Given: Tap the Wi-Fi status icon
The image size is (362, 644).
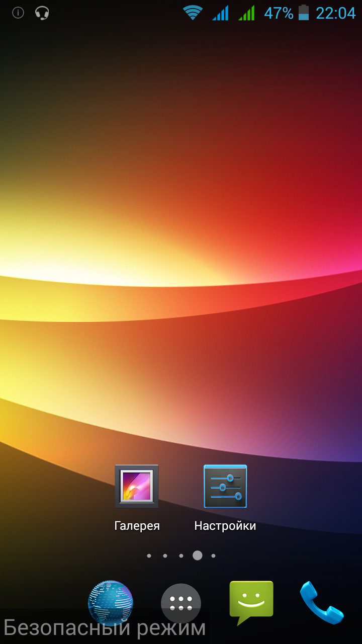Looking at the screenshot, I should [193, 13].
